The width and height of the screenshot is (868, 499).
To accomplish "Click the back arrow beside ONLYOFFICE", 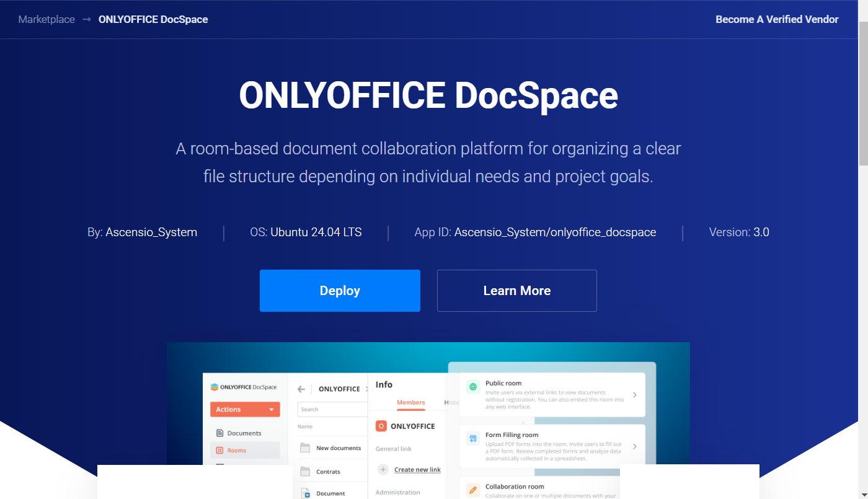I will 301,389.
